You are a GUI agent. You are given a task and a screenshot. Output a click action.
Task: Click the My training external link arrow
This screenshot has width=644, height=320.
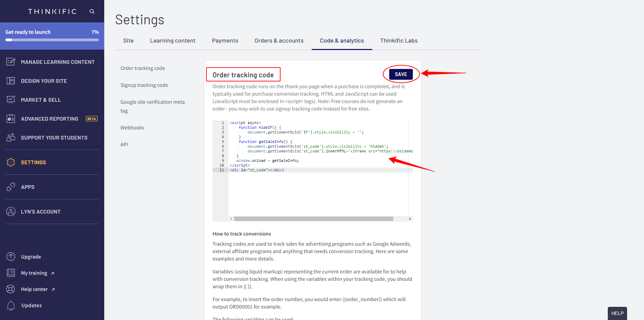click(52, 273)
